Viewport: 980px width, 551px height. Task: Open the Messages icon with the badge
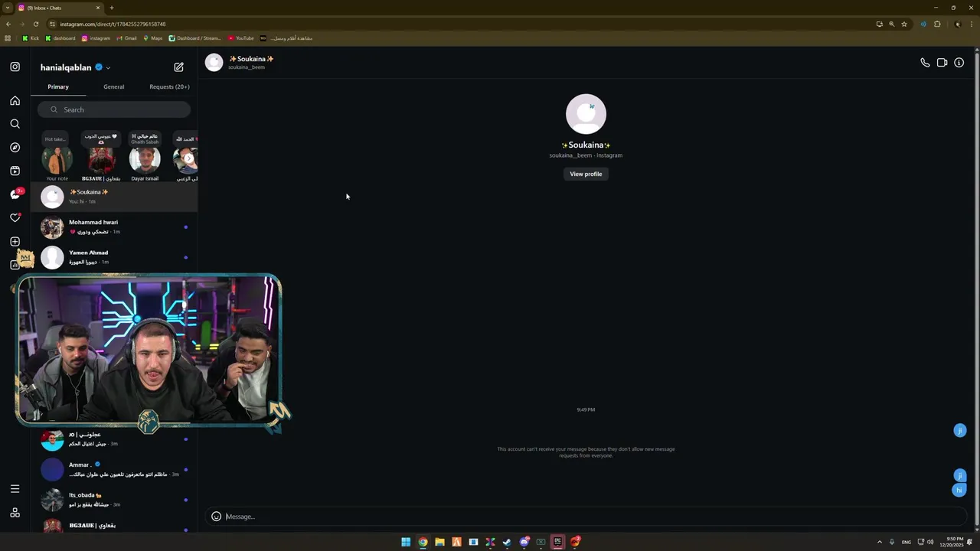click(x=15, y=194)
